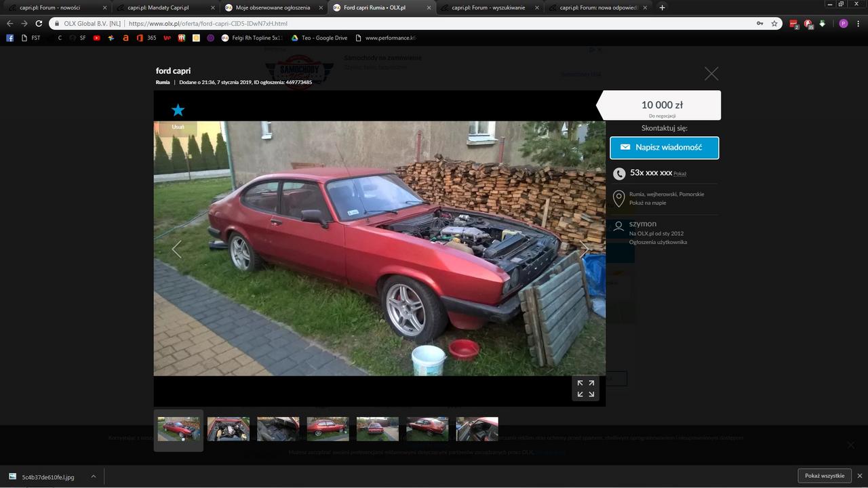
Task: Go to the next photo arrow
Action: pyautogui.click(x=584, y=249)
